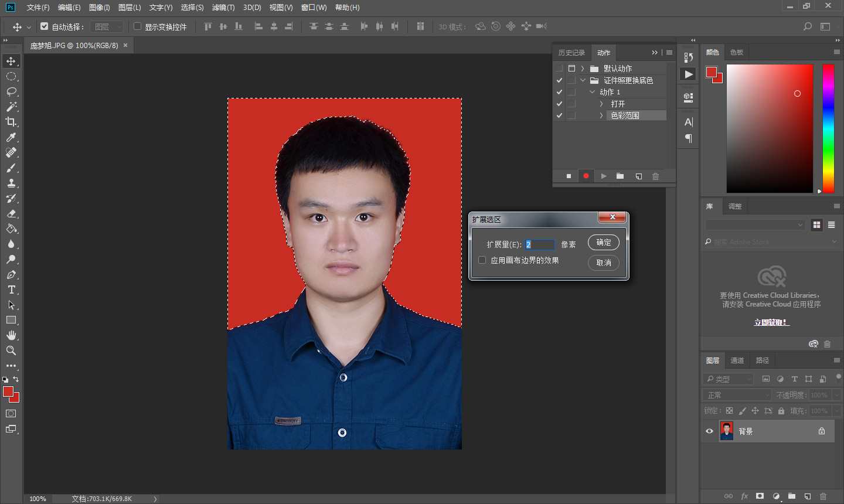Open the 滤镜(T) menu
The width and height of the screenshot is (844, 504).
223,8
